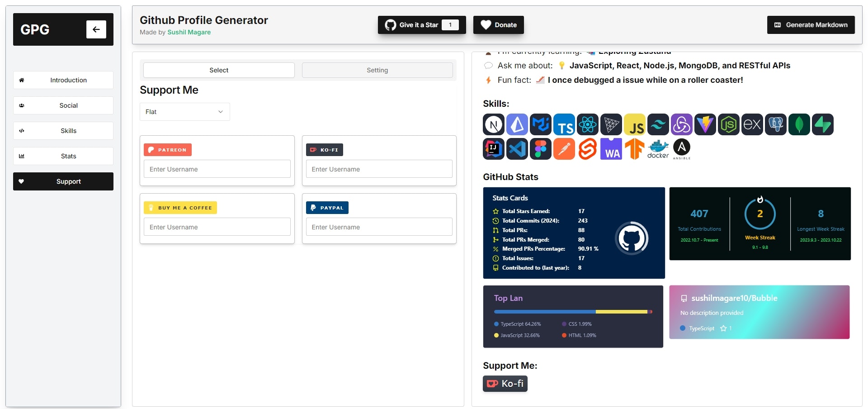Open the Introduction section
Image resolution: width=868 pixels, height=409 pixels.
point(63,80)
